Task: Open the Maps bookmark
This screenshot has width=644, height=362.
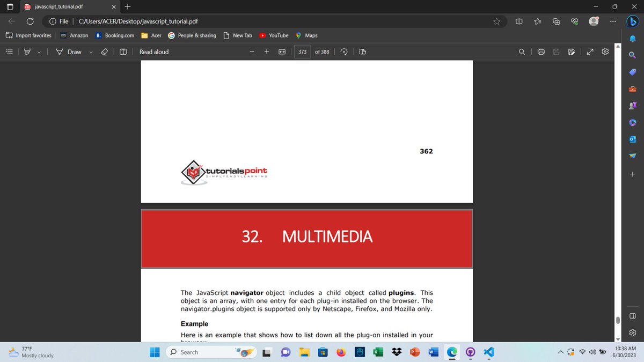Action: pyautogui.click(x=306, y=35)
